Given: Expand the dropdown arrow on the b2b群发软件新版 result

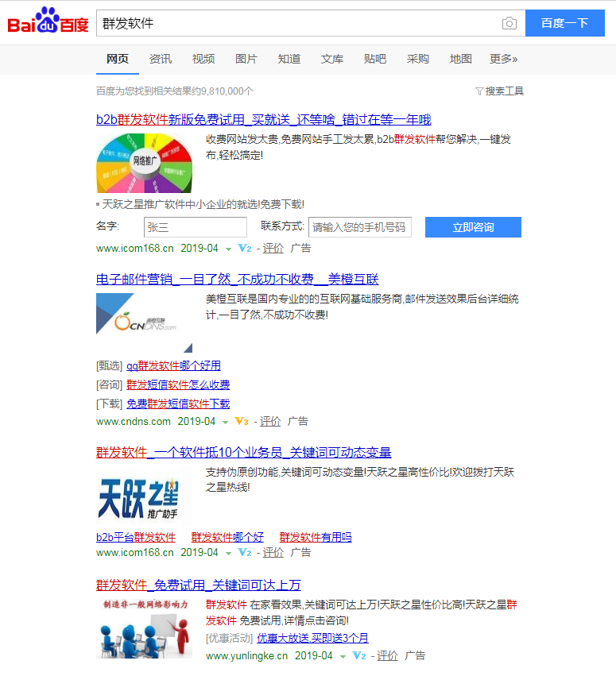Looking at the screenshot, I should tap(228, 249).
